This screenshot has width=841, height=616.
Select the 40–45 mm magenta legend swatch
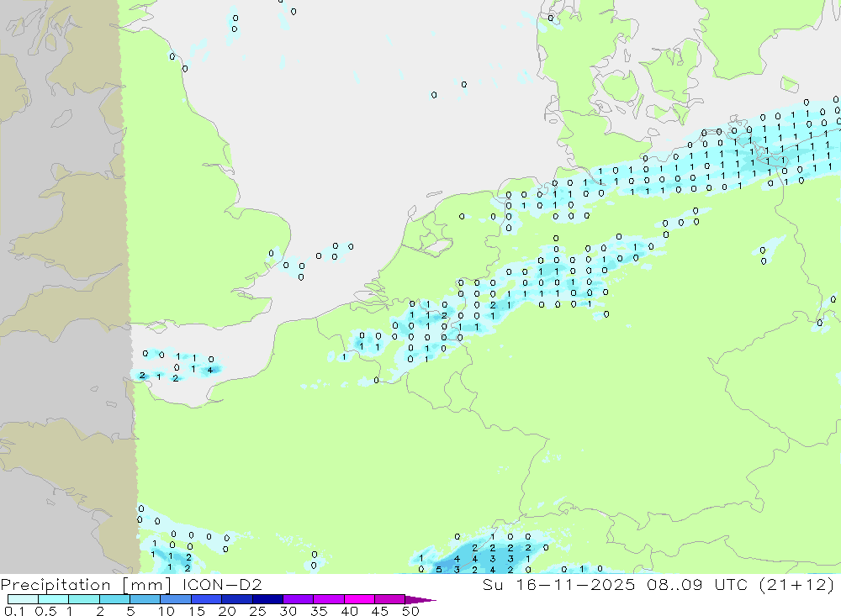359,599
